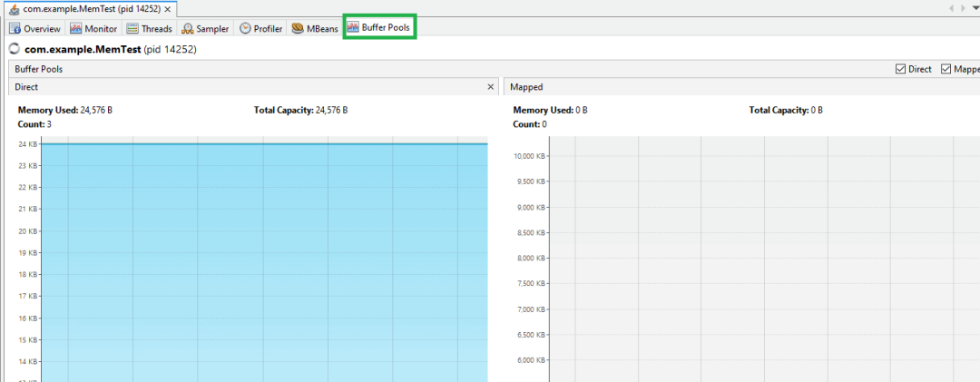Viewport: 980px width, 382px height.
Task: Click the Mapped Count: 0 text
Action: 529,124
